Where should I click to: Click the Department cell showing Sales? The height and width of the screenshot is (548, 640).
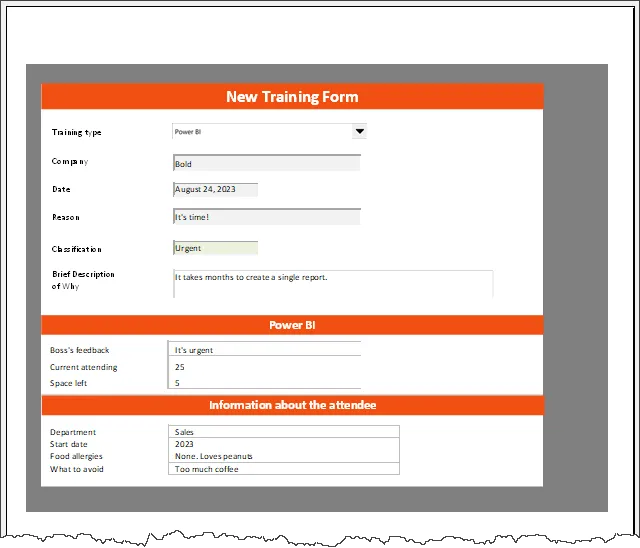284,432
